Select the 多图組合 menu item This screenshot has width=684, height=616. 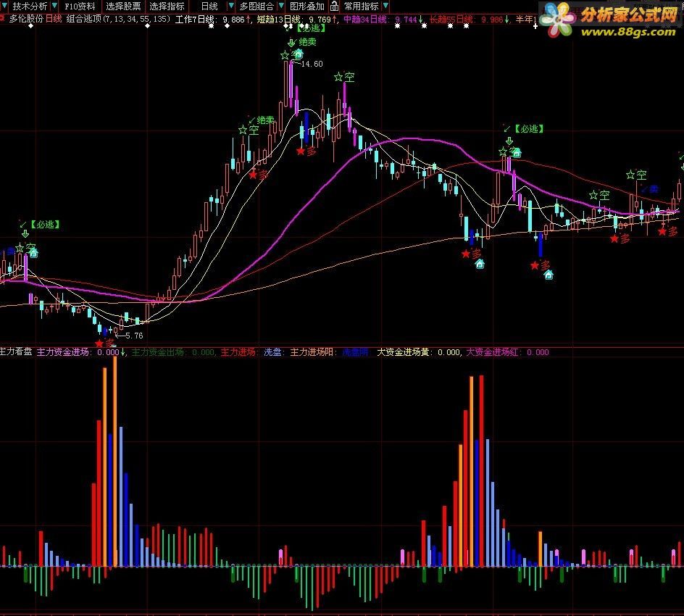pyautogui.click(x=256, y=6)
